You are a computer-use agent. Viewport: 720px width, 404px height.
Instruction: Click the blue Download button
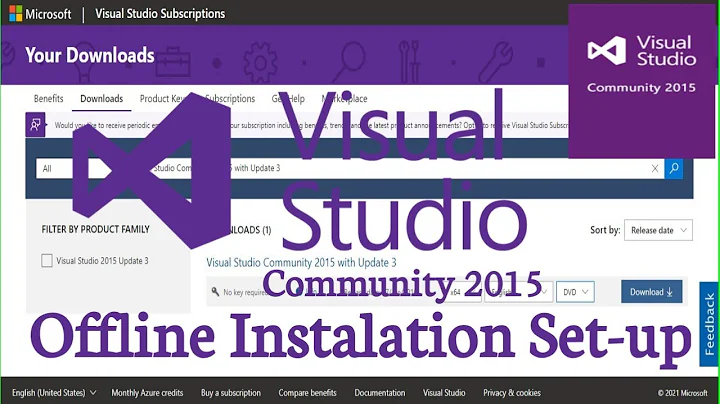click(x=652, y=292)
